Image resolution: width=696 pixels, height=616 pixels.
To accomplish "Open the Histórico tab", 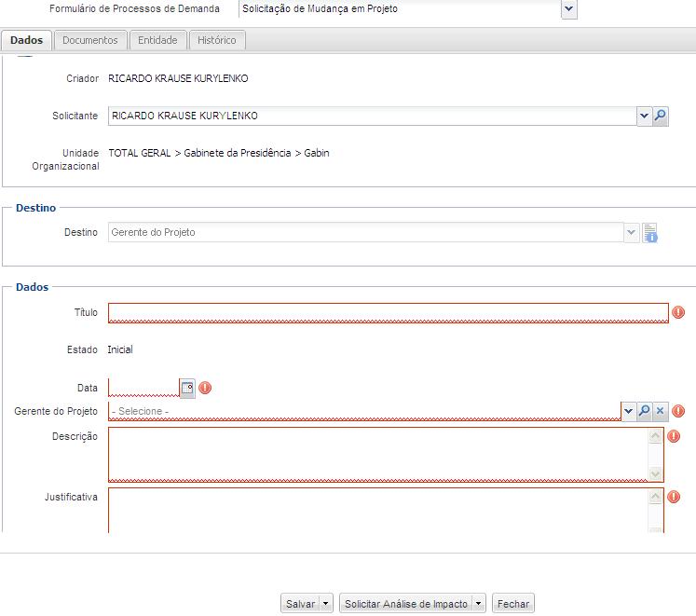I will [x=217, y=40].
